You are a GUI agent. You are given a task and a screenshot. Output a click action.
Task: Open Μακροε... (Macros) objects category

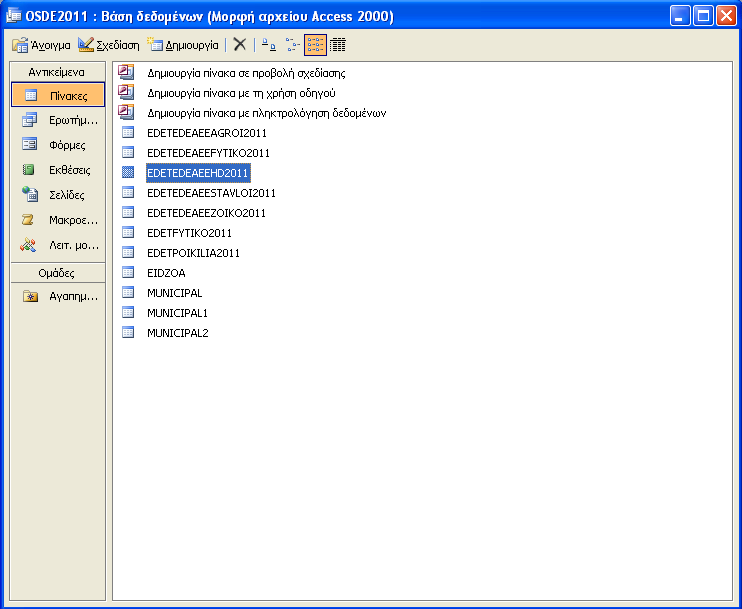tap(58, 220)
